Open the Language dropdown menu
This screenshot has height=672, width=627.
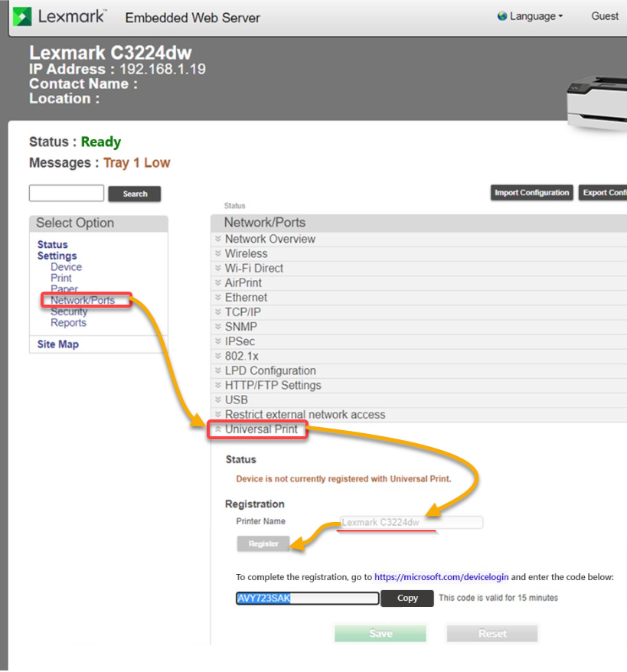tap(536, 16)
